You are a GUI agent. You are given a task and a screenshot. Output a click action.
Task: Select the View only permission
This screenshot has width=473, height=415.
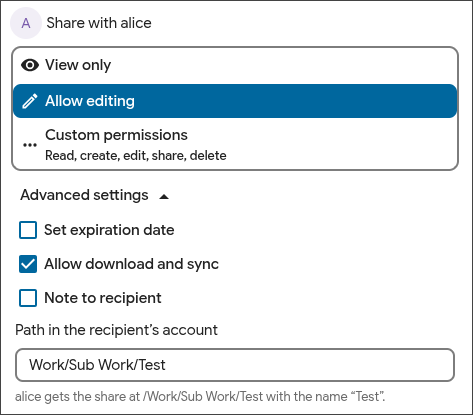235,65
